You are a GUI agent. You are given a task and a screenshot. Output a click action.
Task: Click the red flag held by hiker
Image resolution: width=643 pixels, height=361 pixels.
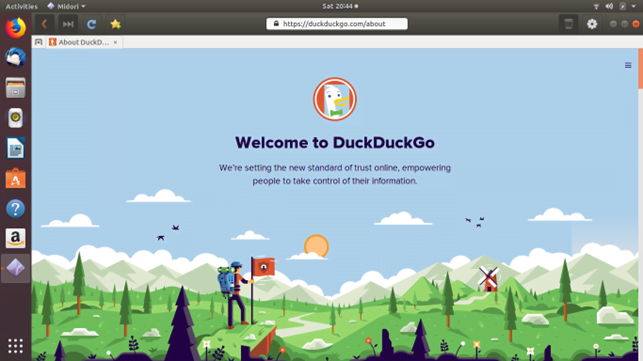pos(264,267)
